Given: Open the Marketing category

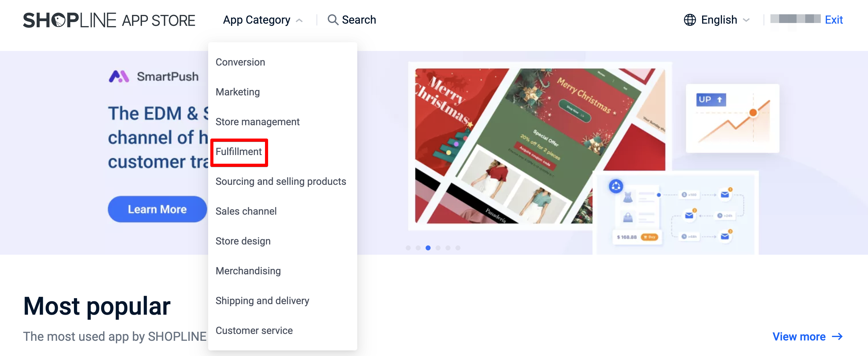Looking at the screenshot, I should click(x=238, y=92).
